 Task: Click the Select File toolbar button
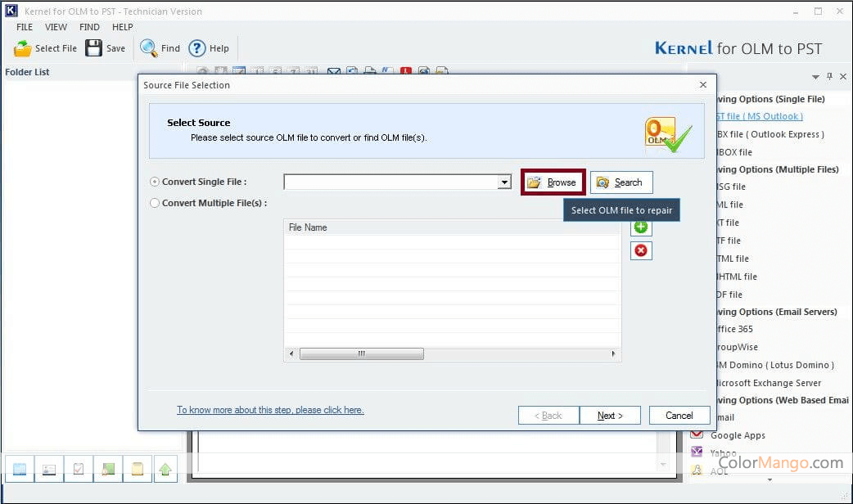click(45, 48)
